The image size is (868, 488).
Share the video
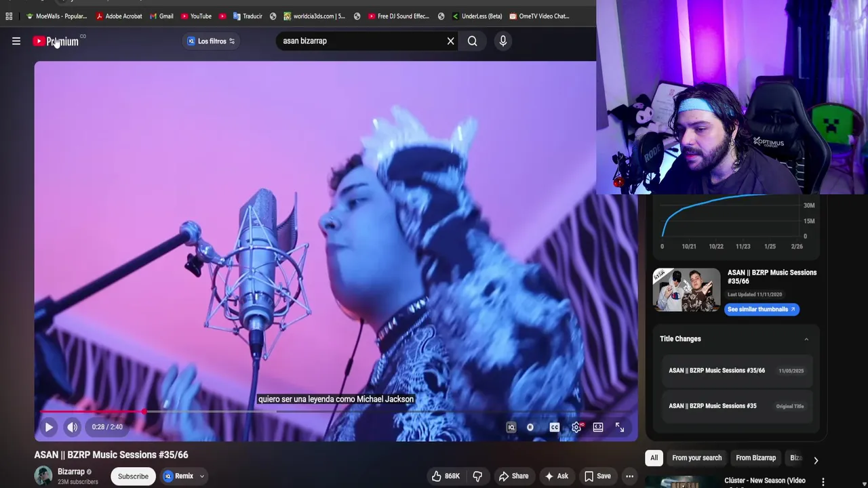click(513, 476)
